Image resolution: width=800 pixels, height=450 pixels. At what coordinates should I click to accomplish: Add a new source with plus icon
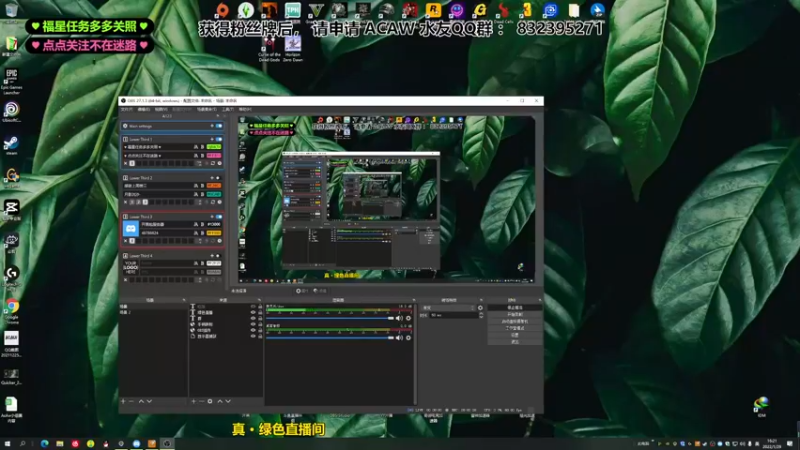193,402
